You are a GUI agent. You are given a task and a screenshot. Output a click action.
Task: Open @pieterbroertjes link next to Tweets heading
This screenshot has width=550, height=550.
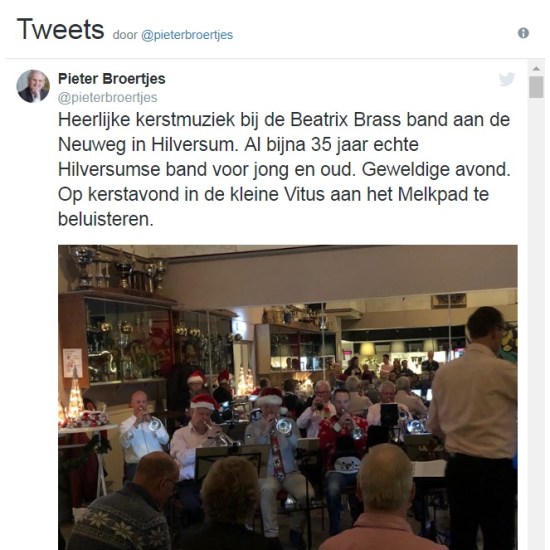[x=187, y=35]
